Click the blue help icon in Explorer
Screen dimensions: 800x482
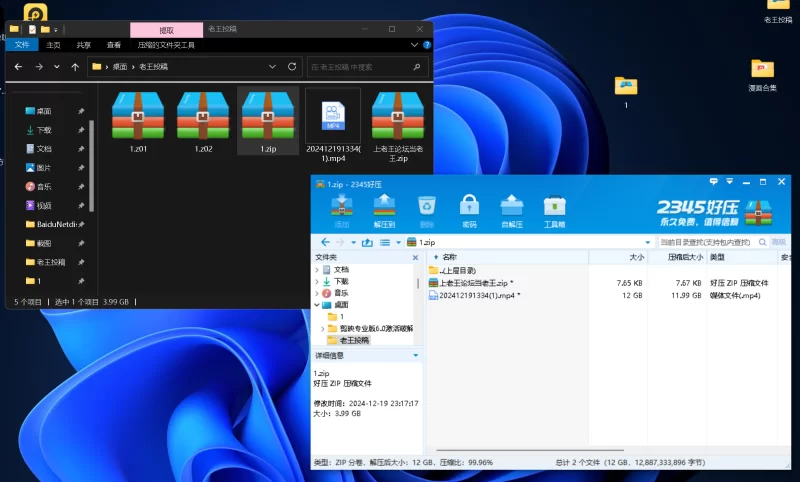click(427, 45)
